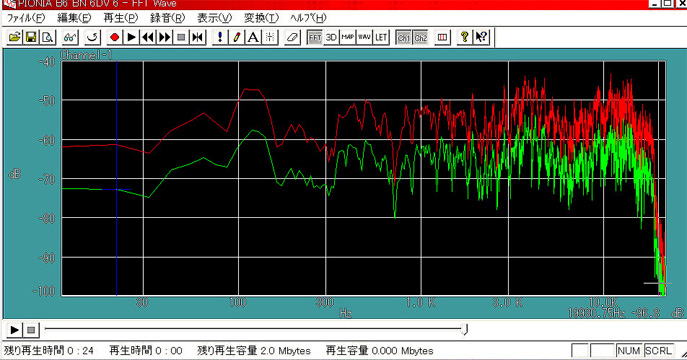The image size is (687, 360).
Task: Open the 変換(T) menu
Action: pos(261,18)
